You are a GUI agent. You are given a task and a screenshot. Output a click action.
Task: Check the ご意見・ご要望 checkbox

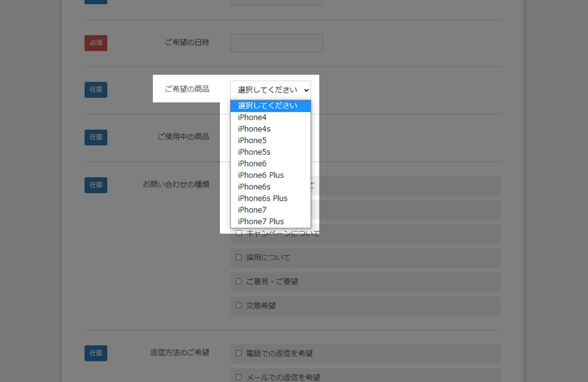coord(239,281)
